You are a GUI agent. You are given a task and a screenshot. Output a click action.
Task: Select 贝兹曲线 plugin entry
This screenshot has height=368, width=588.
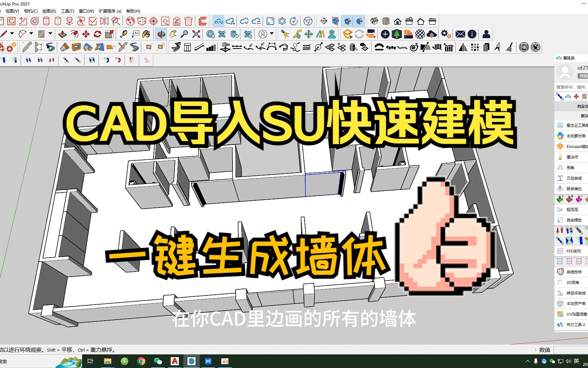[x=572, y=178]
